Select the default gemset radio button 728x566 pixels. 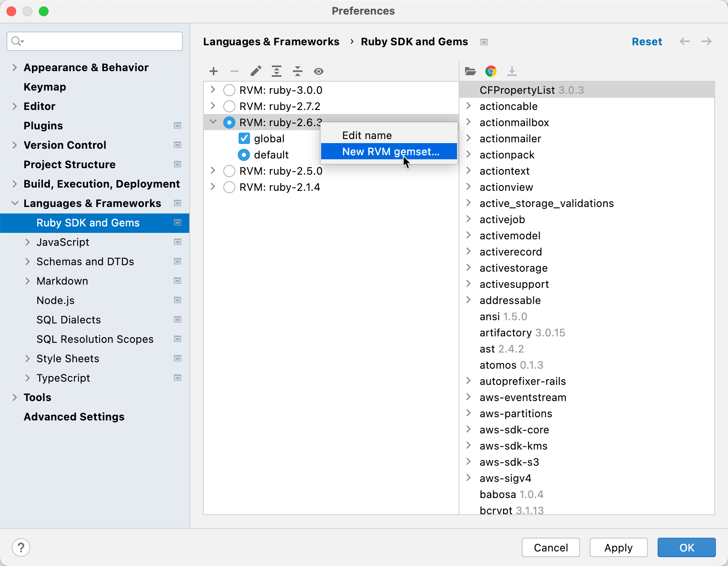point(243,154)
